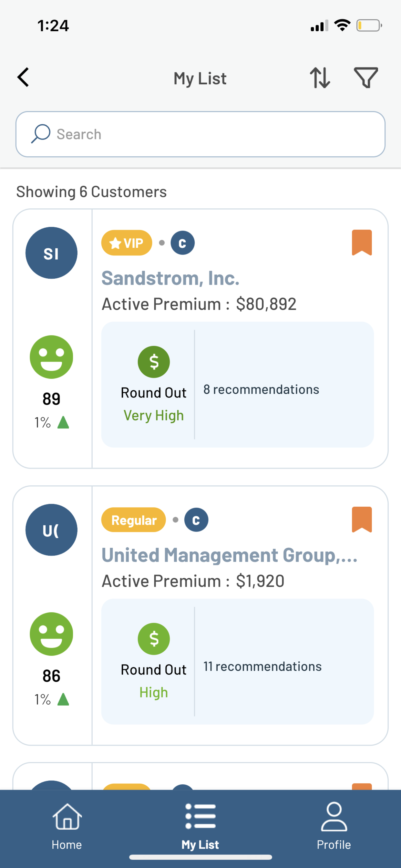This screenshot has height=868, width=401.
Task: Click Sandstrom's Round Out dollar icon
Action: (x=154, y=362)
